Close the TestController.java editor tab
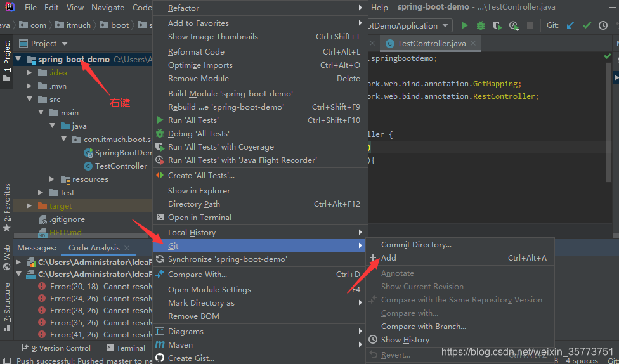The height and width of the screenshot is (364, 619). tap(473, 43)
